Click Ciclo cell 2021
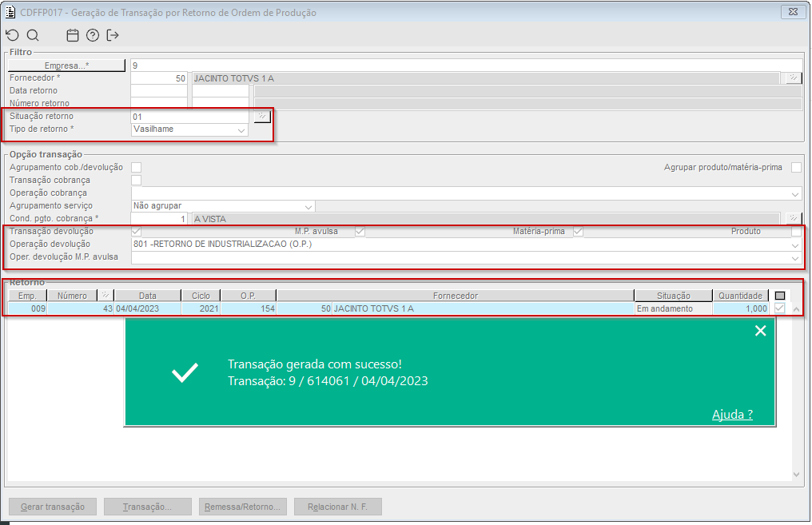 (x=201, y=308)
